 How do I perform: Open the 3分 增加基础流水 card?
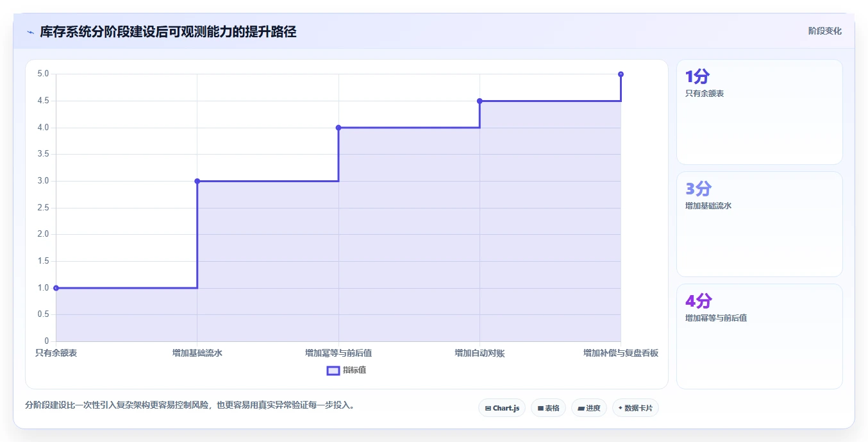[760, 225]
